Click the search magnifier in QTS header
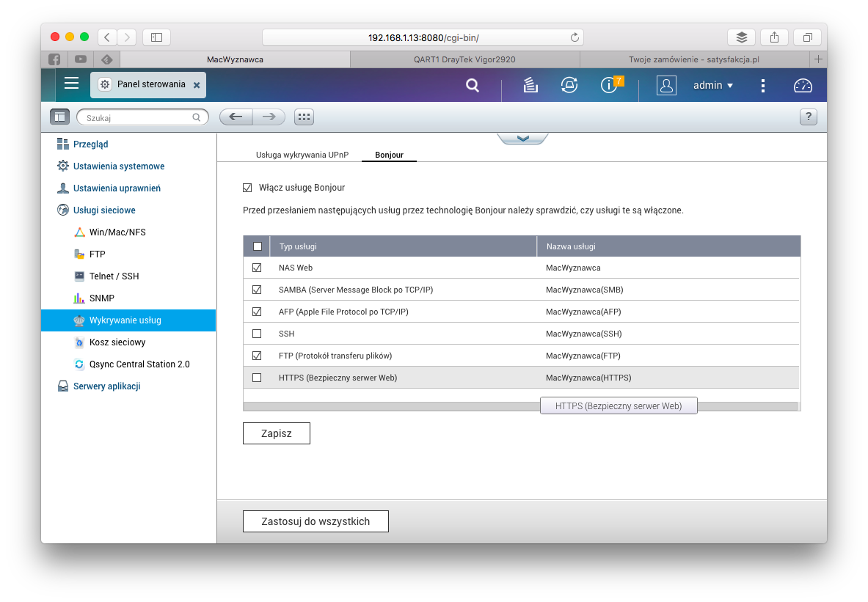Viewport: 868px width, 602px height. pyautogui.click(x=473, y=85)
